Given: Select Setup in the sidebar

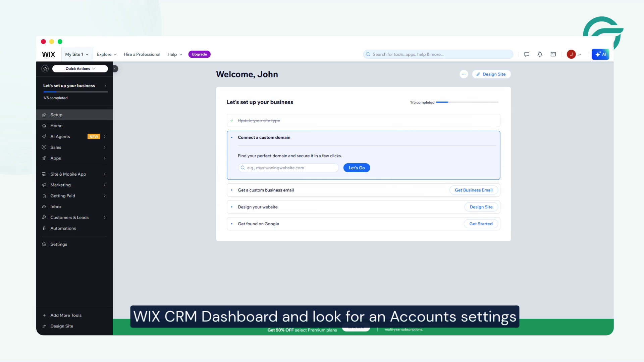Looking at the screenshot, I should (x=74, y=115).
